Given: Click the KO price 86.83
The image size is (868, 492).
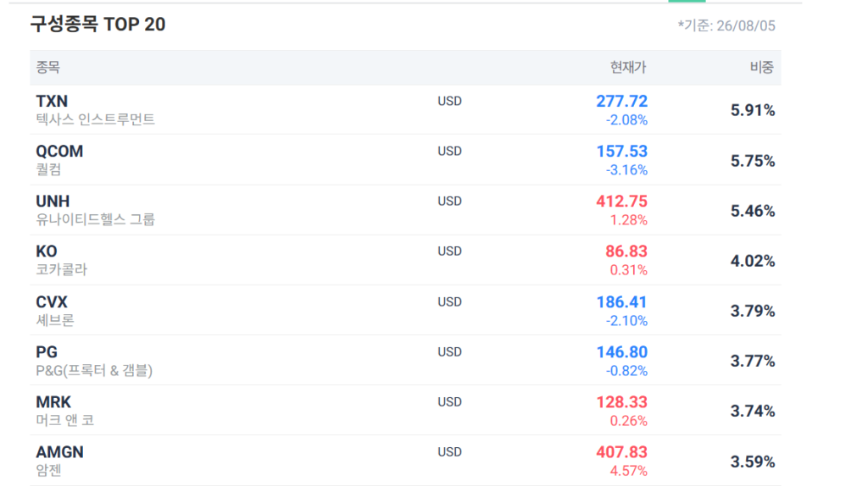Looking at the screenshot, I should click(626, 252).
